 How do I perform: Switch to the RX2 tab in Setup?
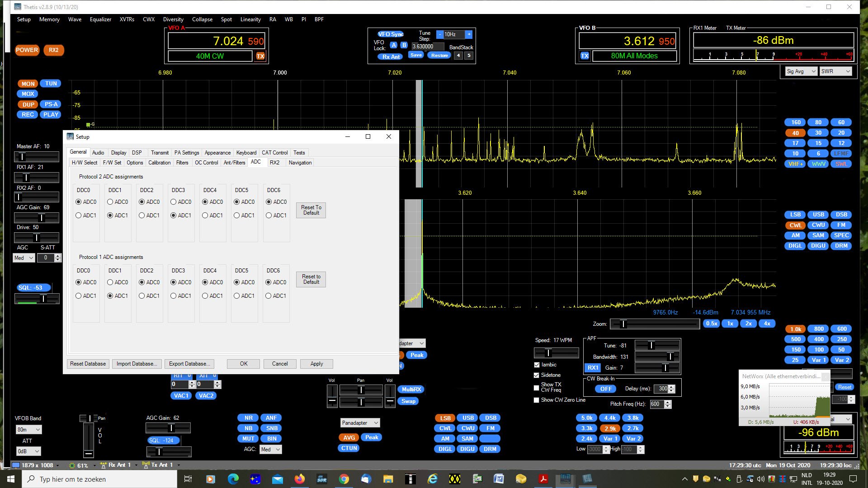[x=274, y=162]
